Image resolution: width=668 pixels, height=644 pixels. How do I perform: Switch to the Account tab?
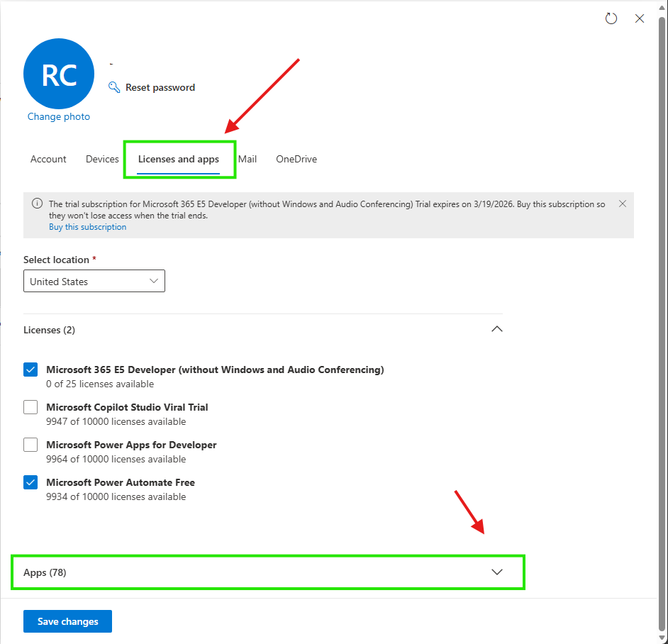(48, 159)
